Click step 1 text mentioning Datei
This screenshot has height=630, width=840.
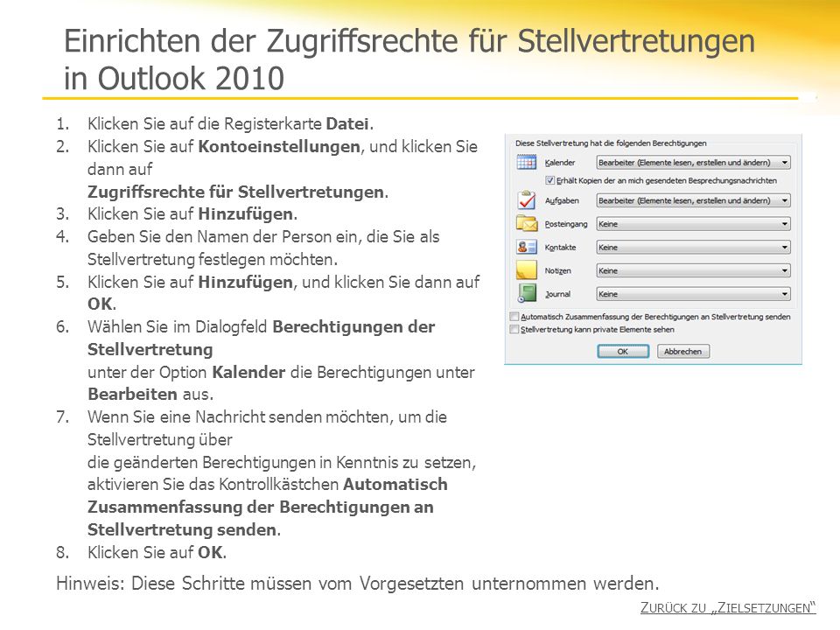[230, 123]
